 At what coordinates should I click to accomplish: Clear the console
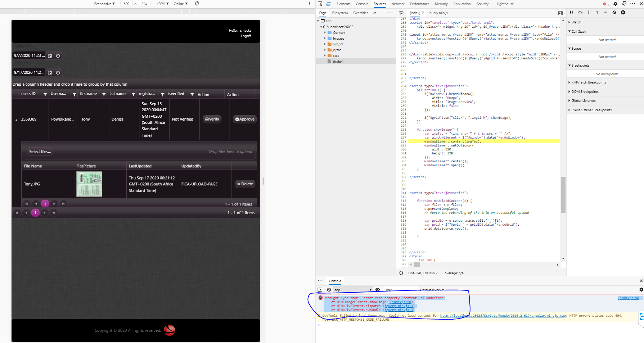(x=329, y=290)
